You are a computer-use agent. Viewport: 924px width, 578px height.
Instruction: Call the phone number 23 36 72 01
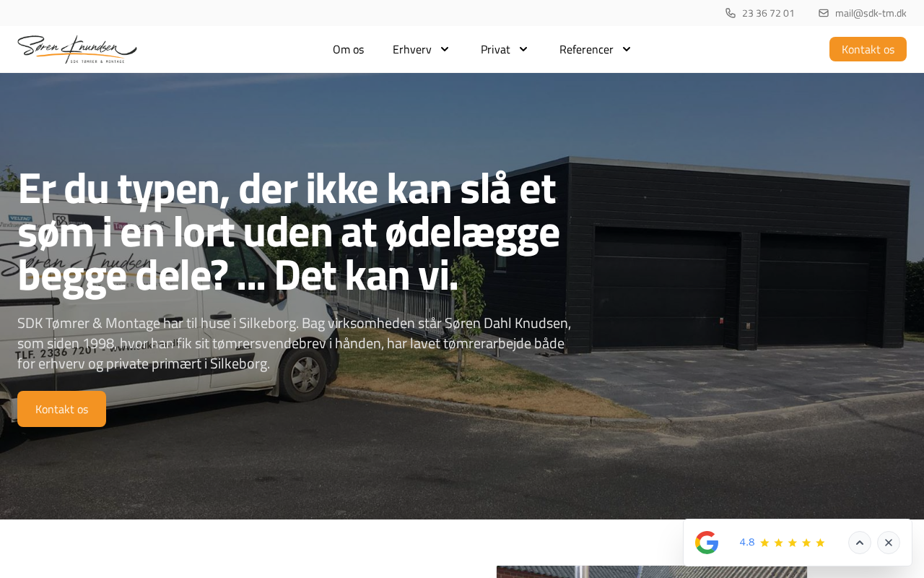tap(768, 13)
